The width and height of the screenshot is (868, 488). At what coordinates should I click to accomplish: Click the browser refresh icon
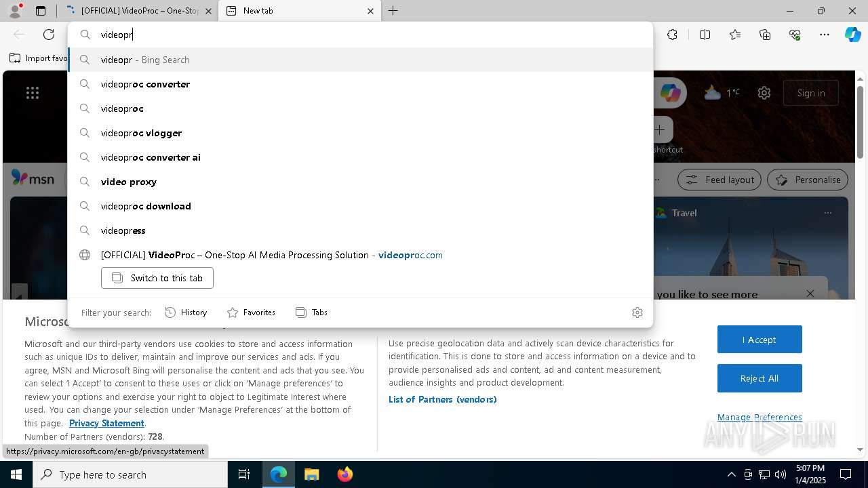[49, 35]
